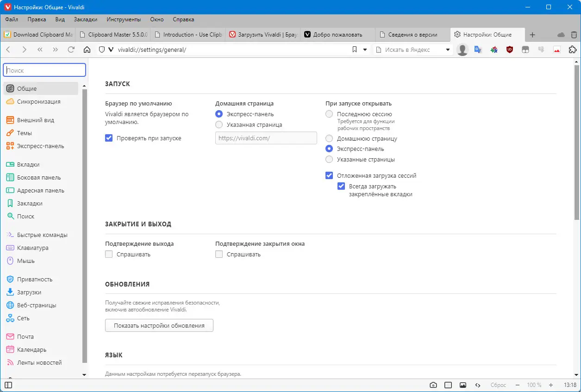Switch to Сведения о версии tab

pos(412,35)
